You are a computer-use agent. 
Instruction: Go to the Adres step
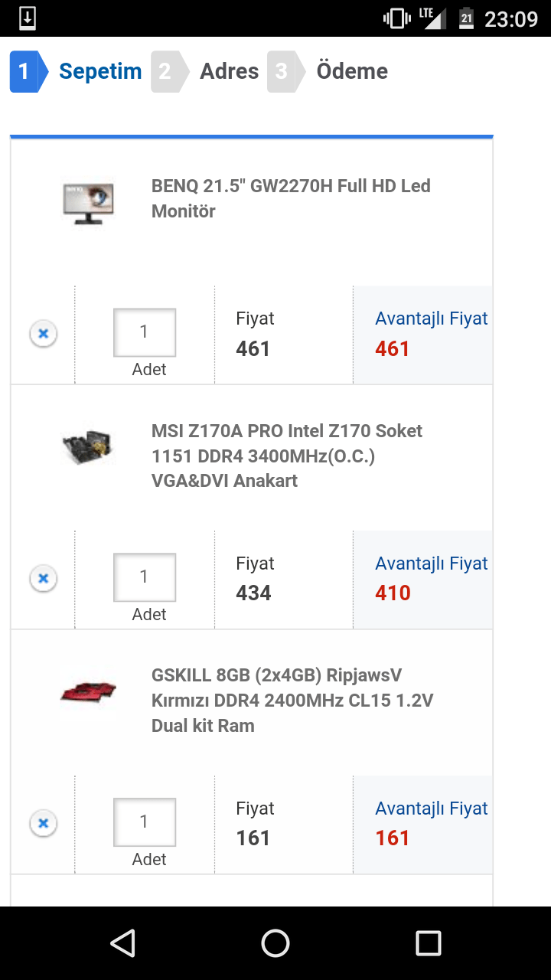pyautogui.click(x=207, y=71)
